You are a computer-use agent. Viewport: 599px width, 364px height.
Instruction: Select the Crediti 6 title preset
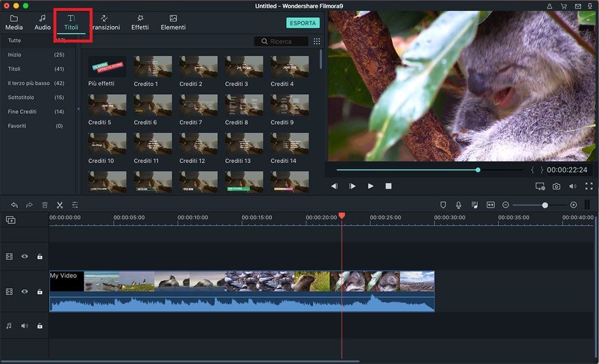[153, 105]
